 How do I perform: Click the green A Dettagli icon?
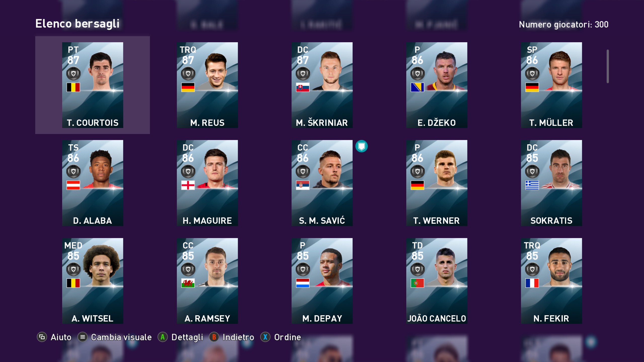click(x=163, y=337)
